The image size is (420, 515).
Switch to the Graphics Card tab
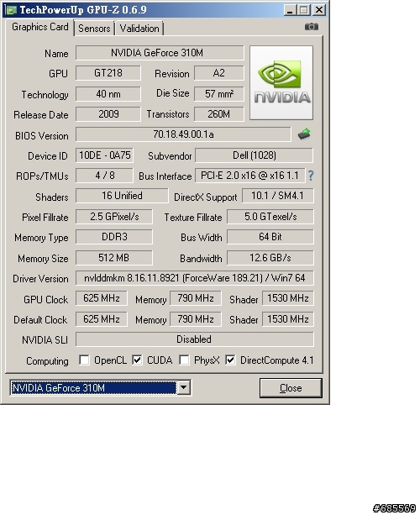(40, 27)
